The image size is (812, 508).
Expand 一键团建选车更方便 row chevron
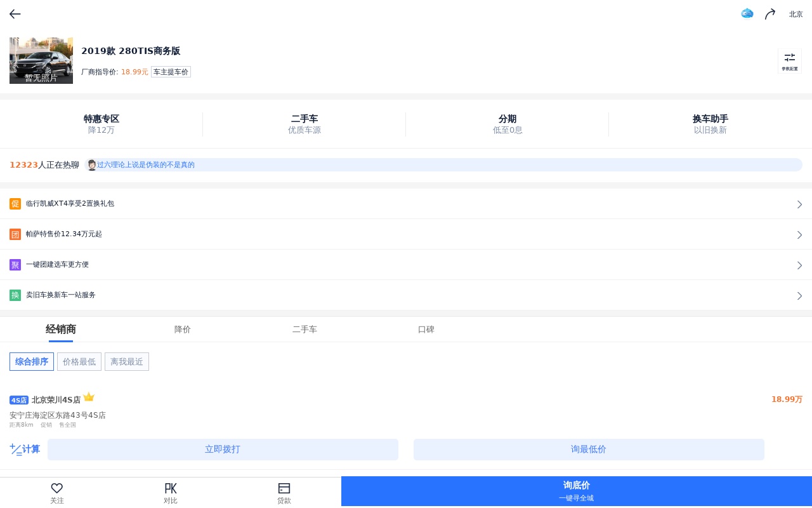(x=799, y=265)
